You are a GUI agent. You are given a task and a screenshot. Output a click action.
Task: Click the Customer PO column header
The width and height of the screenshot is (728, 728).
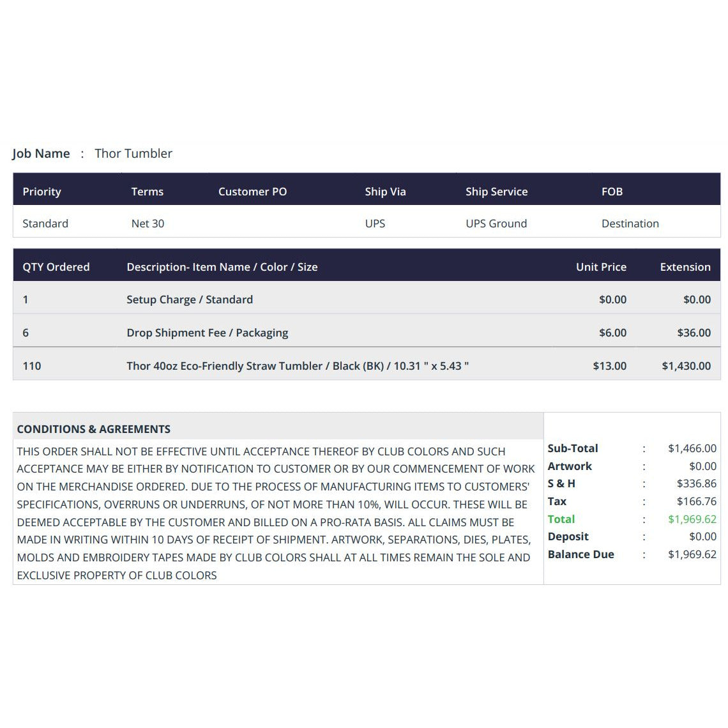click(x=253, y=192)
